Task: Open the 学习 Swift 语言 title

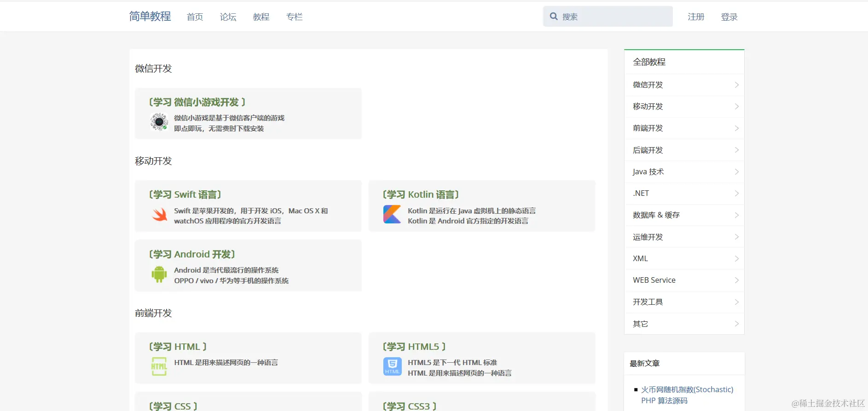Action: click(x=185, y=194)
